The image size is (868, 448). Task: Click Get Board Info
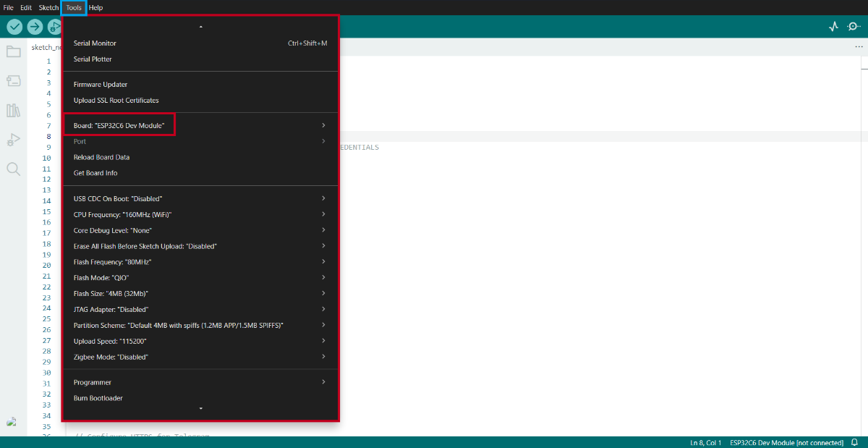point(95,173)
